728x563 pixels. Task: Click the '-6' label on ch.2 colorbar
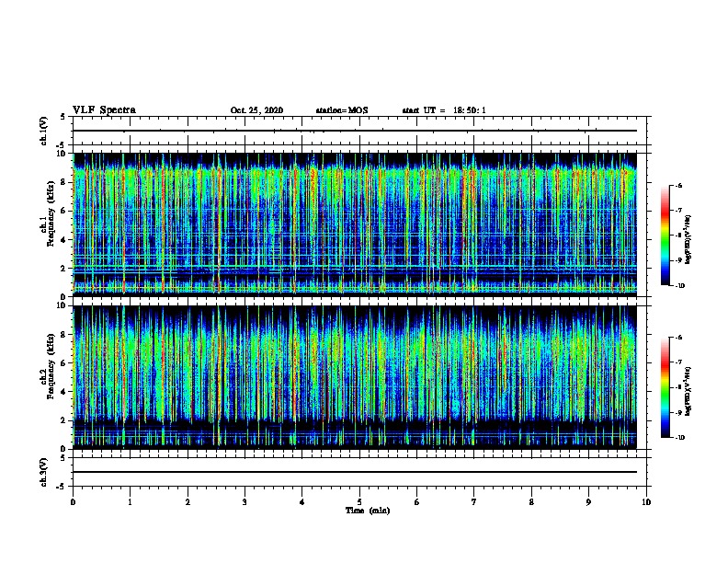point(678,338)
